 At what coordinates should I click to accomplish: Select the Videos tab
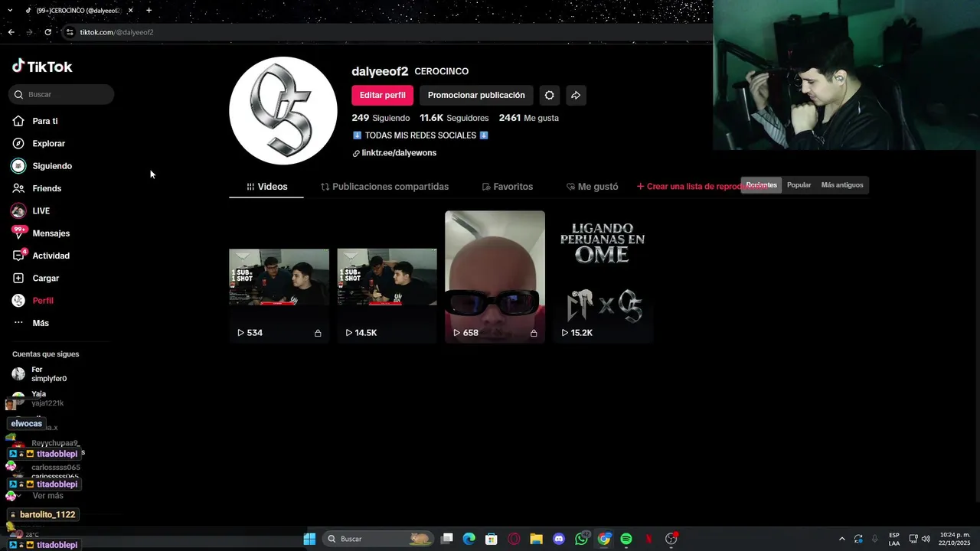(x=266, y=187)
